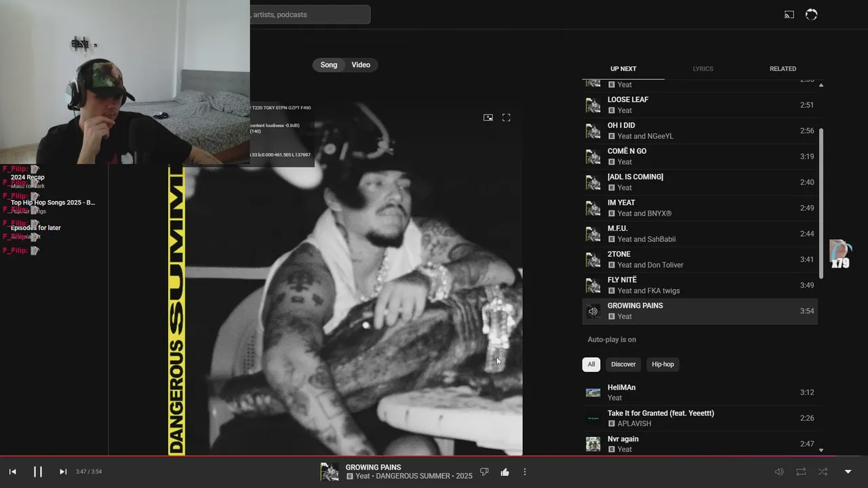
Task: Click the player bar album thumbnail
Action: (x=330, y=472)
